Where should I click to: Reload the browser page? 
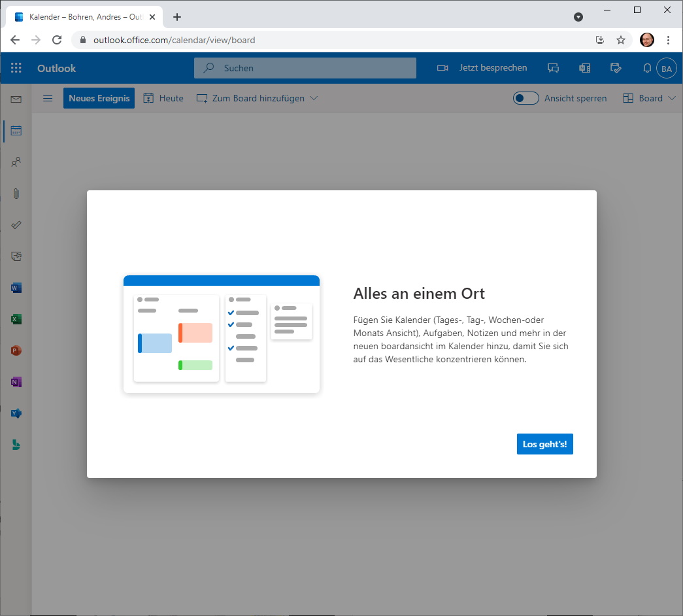57,40
